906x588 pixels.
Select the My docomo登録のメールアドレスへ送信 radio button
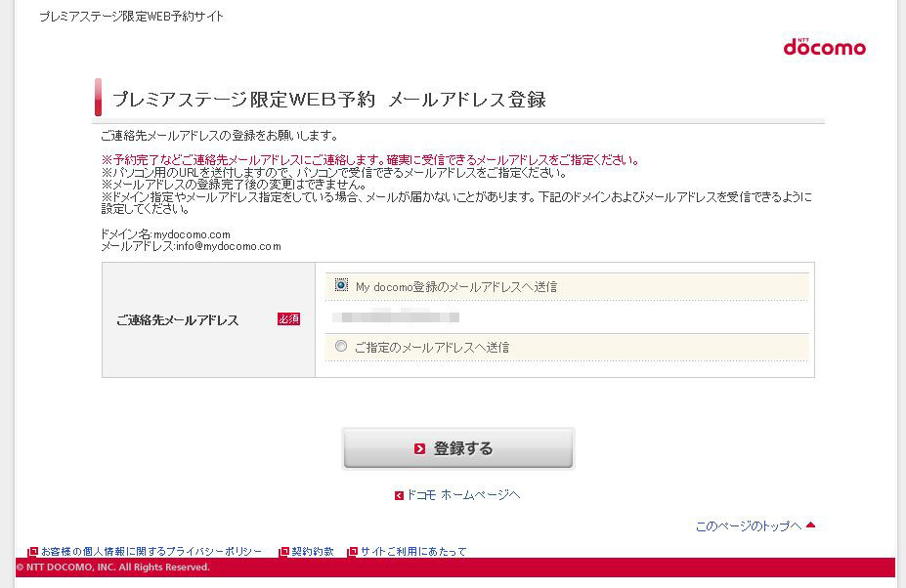point(341,286)
